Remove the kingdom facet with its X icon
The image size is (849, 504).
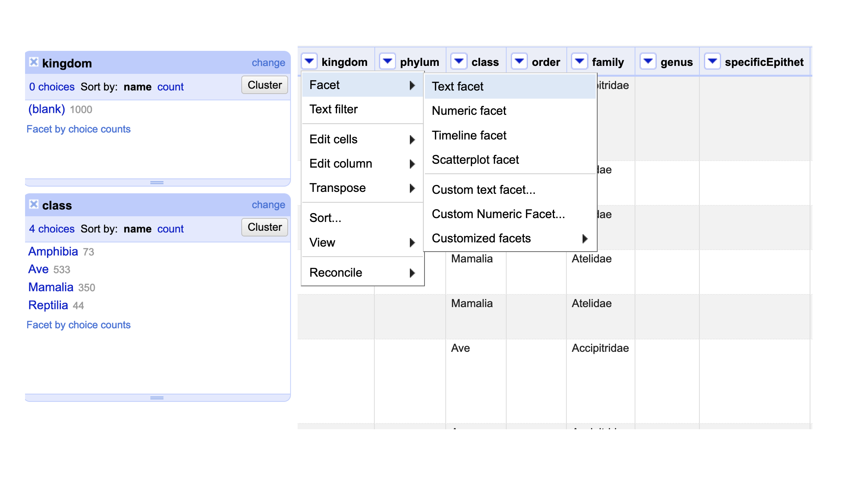34,62
